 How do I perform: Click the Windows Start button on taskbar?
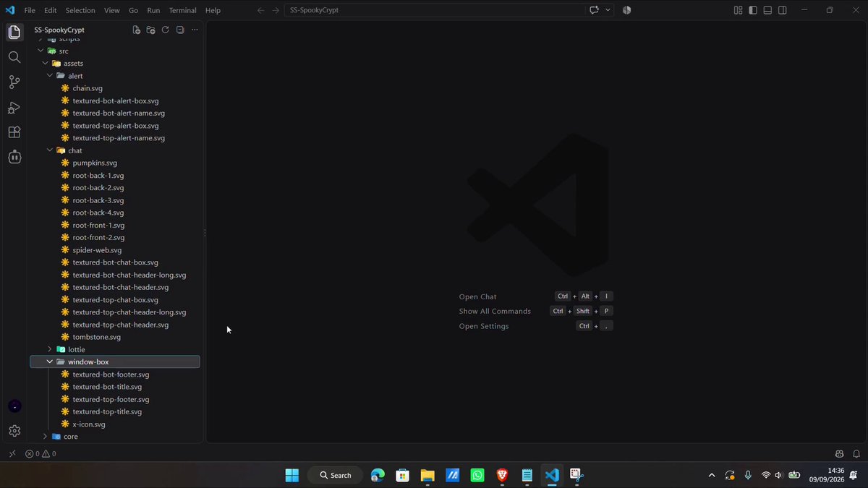[x=292, y=475]
